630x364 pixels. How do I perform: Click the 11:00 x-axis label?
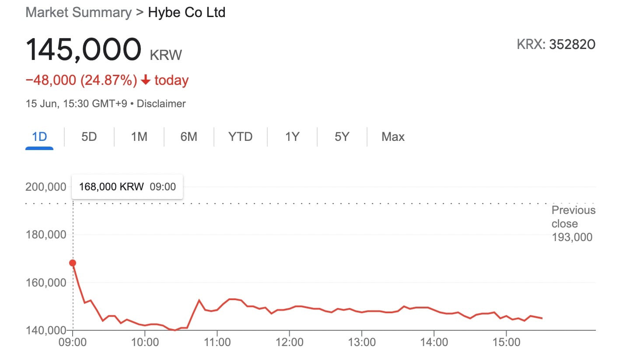point(217,342)
